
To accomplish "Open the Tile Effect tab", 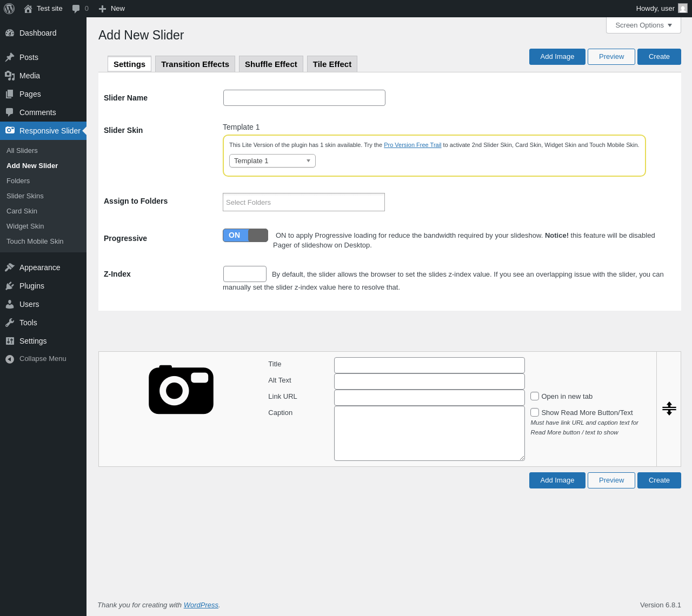I will pyautogui.click(x=332, y=64).
